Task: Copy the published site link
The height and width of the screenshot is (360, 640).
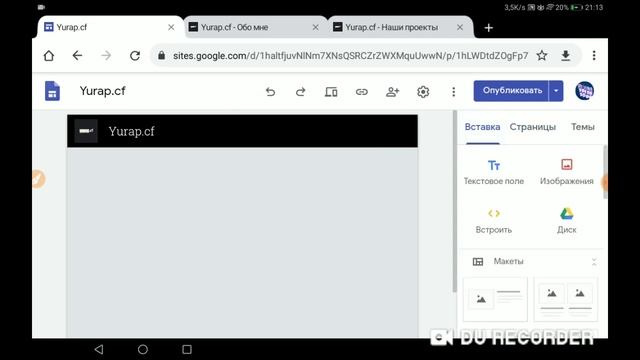Action: (362, 92)
